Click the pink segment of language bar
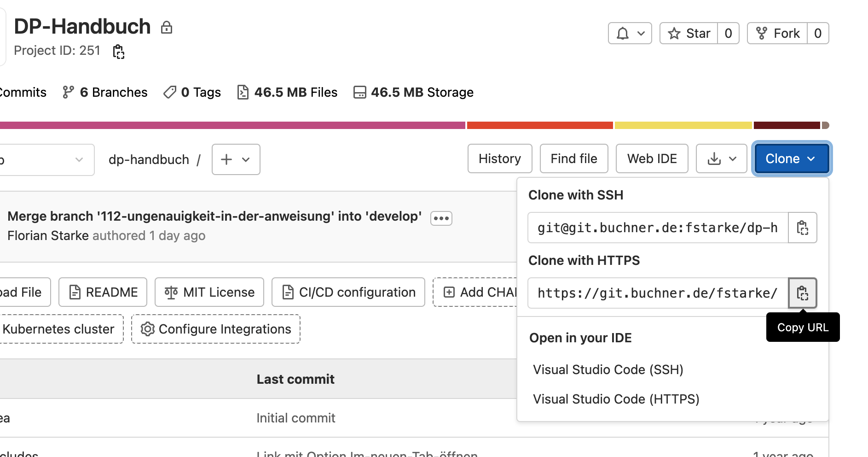The image size is (868, 457). 230,125
